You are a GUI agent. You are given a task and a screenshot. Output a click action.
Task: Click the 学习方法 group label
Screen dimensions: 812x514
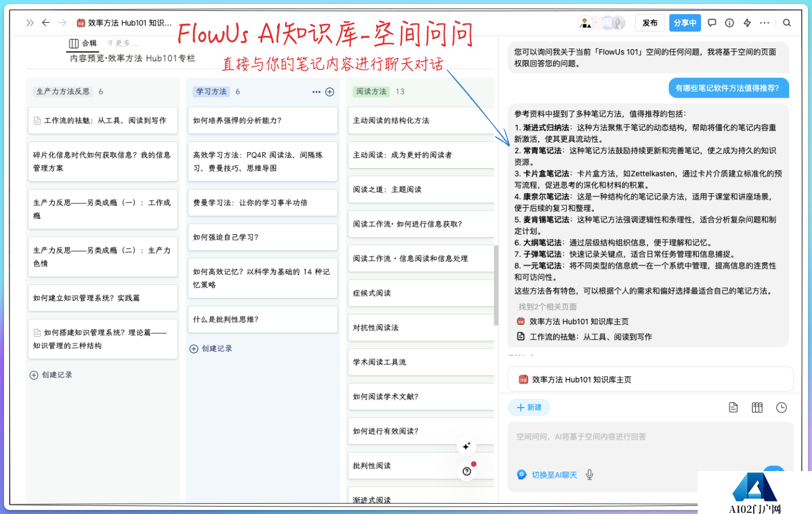[x=211, y=91]
